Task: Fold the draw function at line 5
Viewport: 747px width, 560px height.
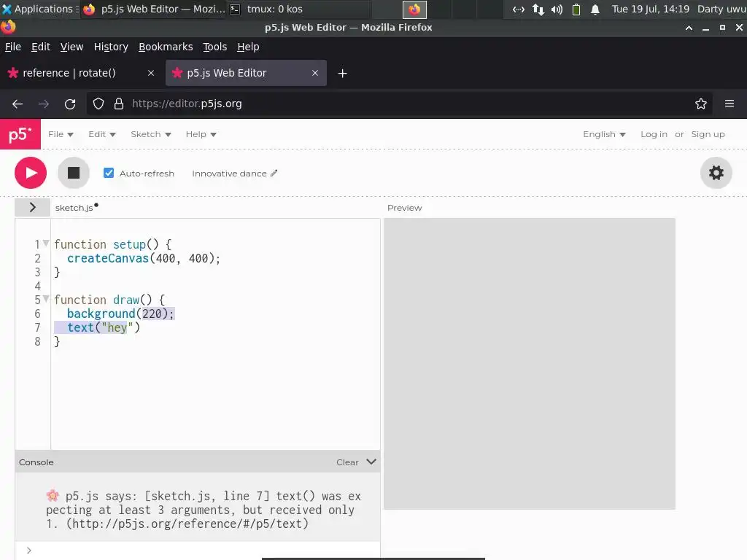Action: point(46,299)
